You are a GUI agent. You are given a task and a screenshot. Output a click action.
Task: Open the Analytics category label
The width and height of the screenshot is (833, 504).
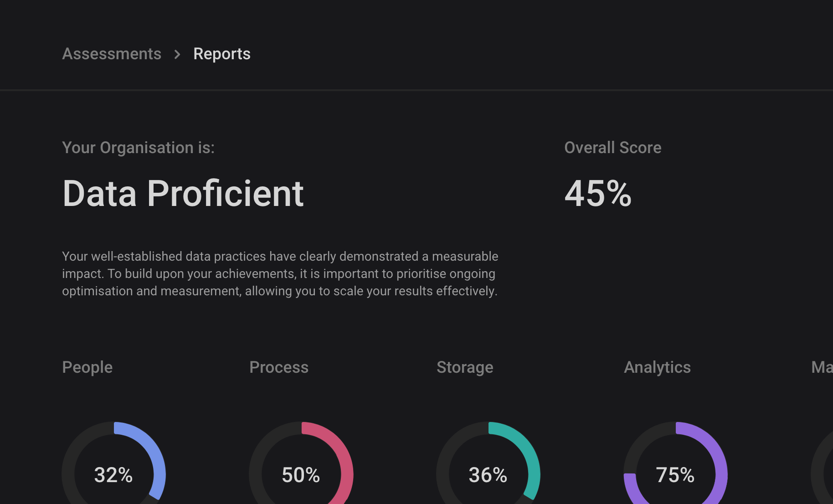pos(657,367)
